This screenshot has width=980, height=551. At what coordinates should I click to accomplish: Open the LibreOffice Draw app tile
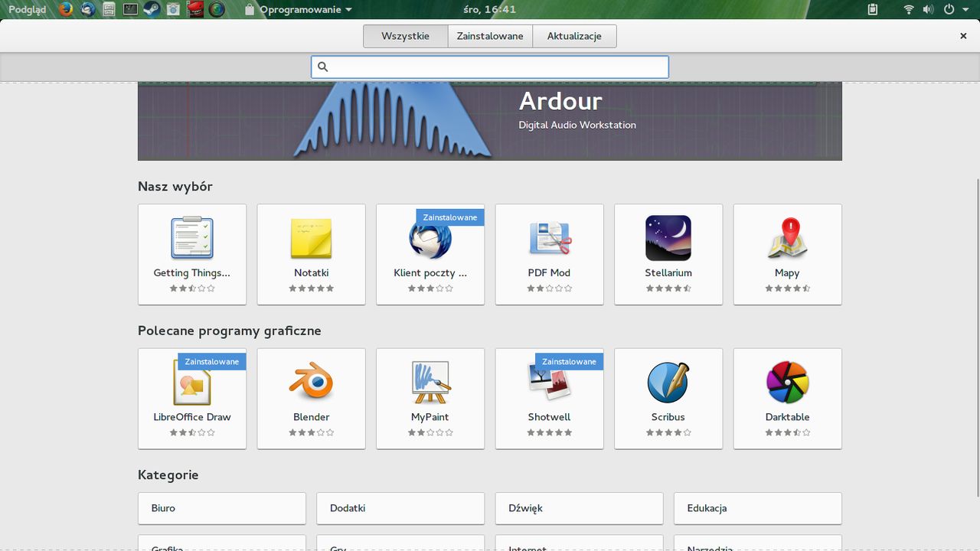tap(192, 399)
